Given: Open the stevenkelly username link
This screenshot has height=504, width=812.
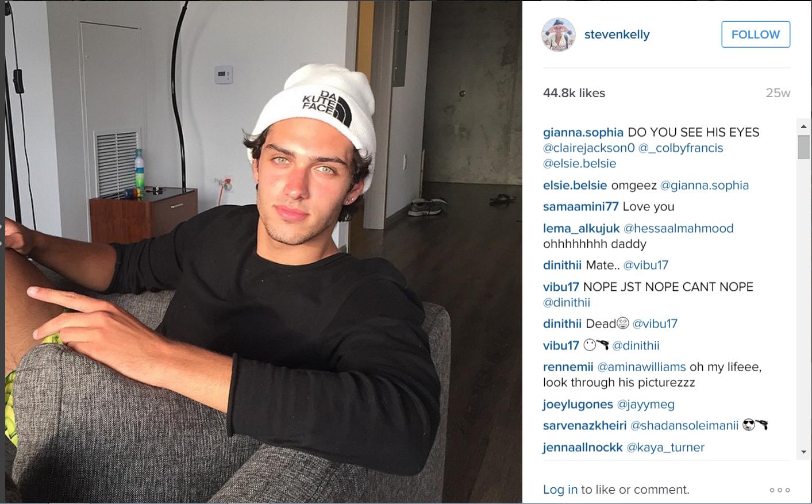Looking at the screenshot, I should point(617,34).
